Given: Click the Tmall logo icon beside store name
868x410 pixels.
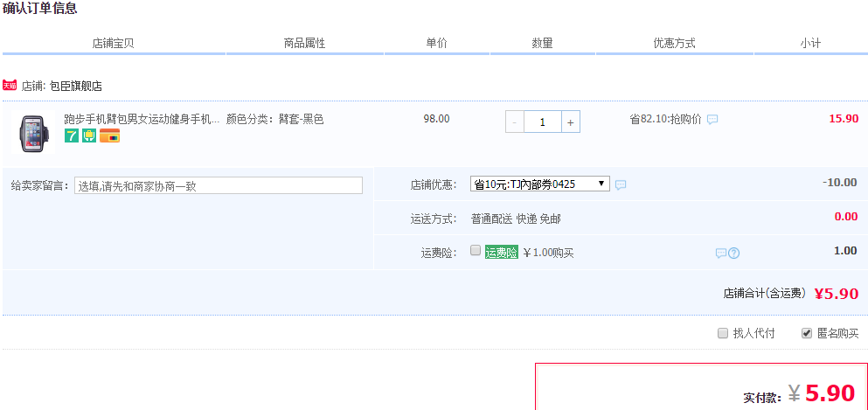Looking at the screenshot, I should 10,85.
